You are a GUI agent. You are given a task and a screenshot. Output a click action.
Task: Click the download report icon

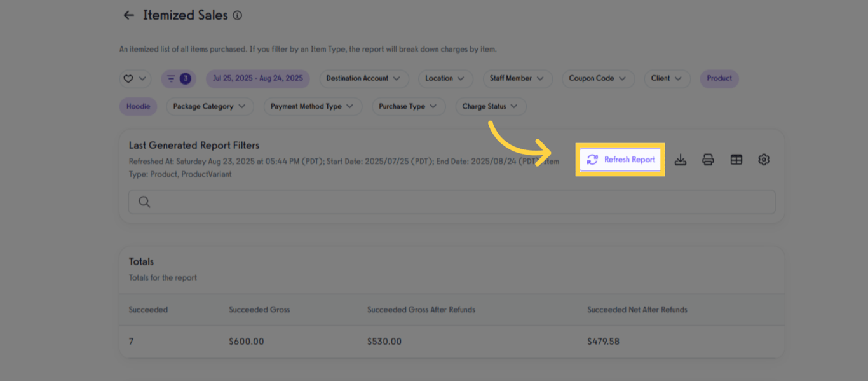[681, 160]
